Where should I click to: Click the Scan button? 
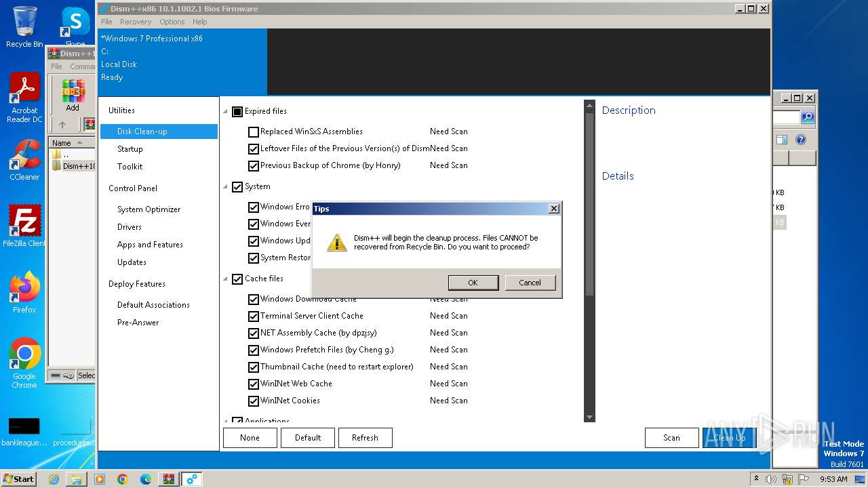[671, 438]
